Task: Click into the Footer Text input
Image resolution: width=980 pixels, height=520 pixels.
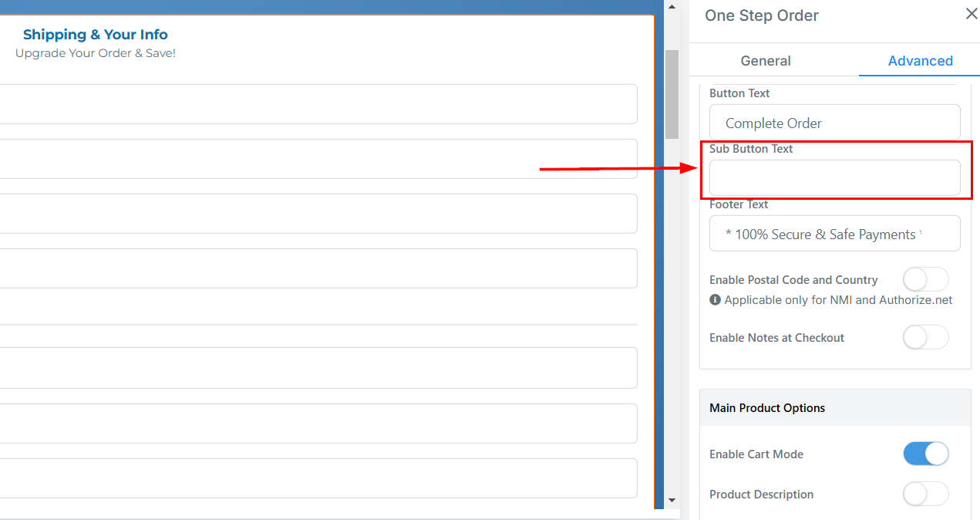Action: [x=834, y=234]
